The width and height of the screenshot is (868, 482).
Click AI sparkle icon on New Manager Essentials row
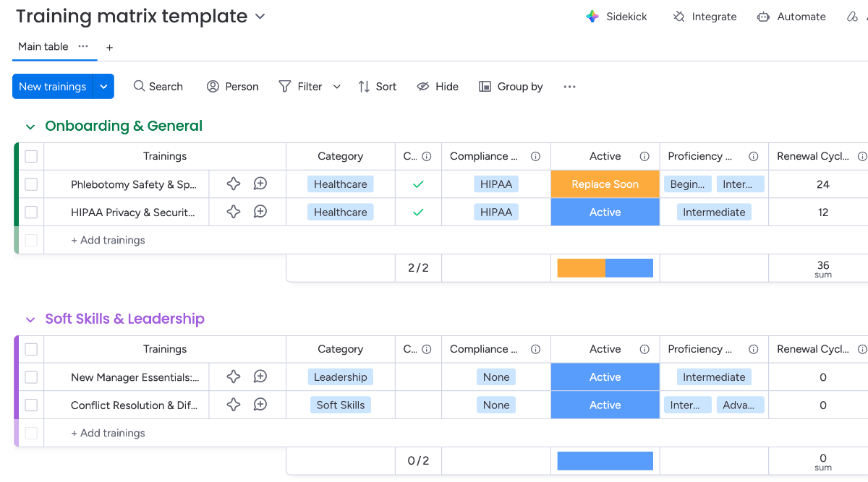pos(233,376)
